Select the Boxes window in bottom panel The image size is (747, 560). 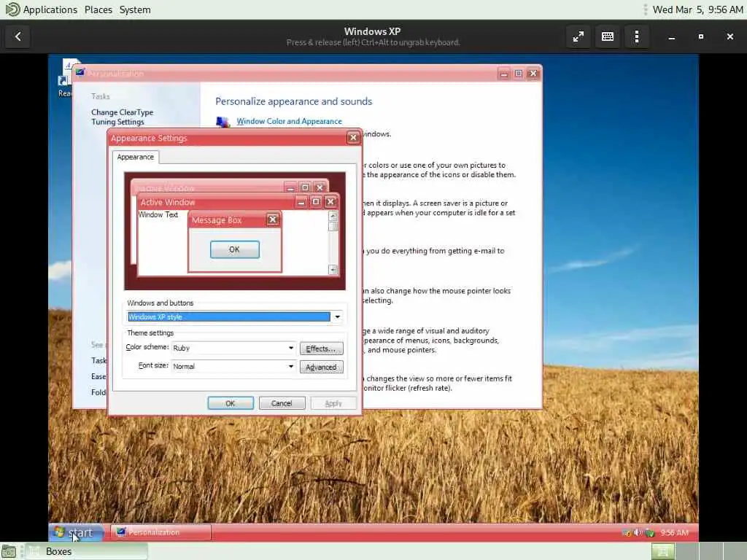(x=86, y=551)
